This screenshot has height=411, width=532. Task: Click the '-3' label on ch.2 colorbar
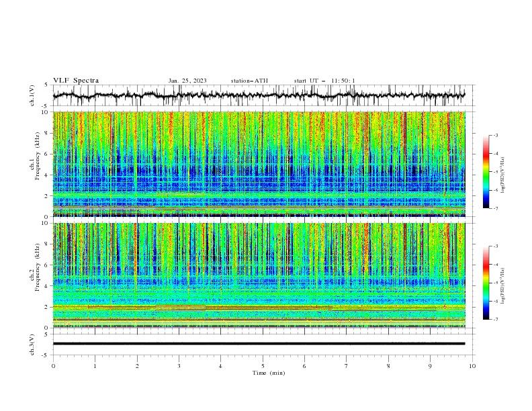(x=496, y=246)
